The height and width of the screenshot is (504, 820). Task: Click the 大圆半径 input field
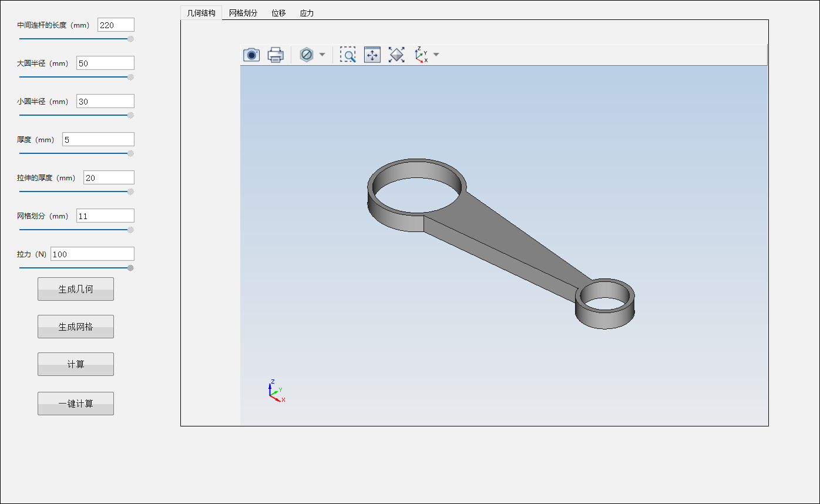(105, 63)
